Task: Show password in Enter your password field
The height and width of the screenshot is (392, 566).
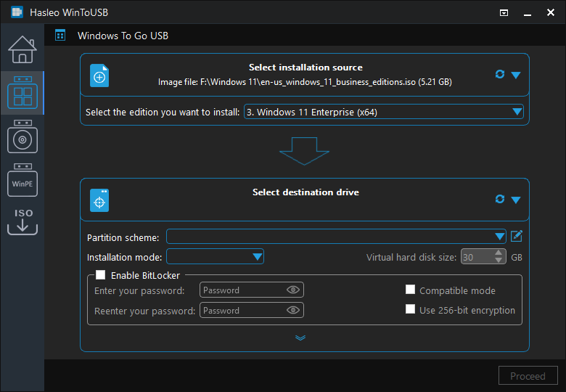Action: (293, 290)
